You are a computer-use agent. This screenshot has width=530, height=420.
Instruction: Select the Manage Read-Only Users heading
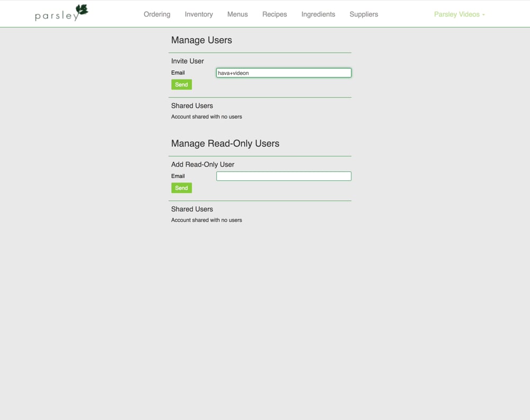(225, 143)
